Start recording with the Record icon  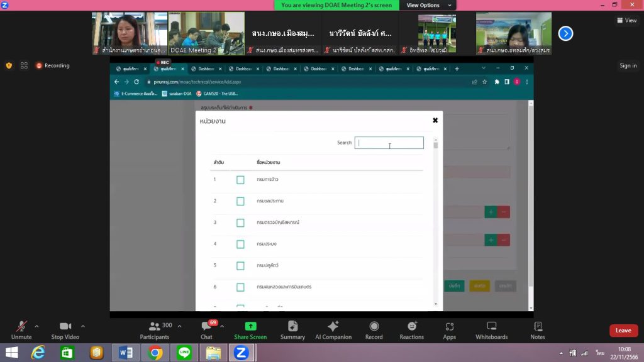(x=374, y=327)
